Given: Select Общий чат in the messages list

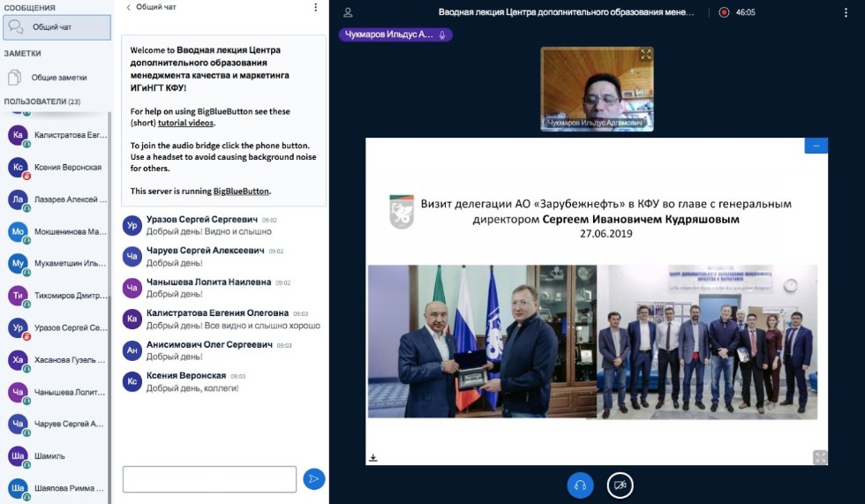Looking at the screenshot, I should (x=56, y=27).
